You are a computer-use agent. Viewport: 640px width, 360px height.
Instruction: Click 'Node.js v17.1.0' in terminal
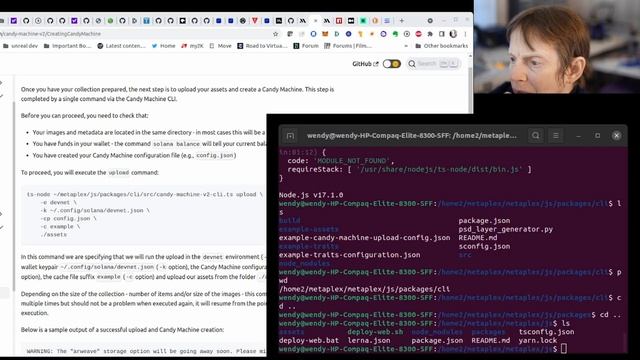pos(311,195)
